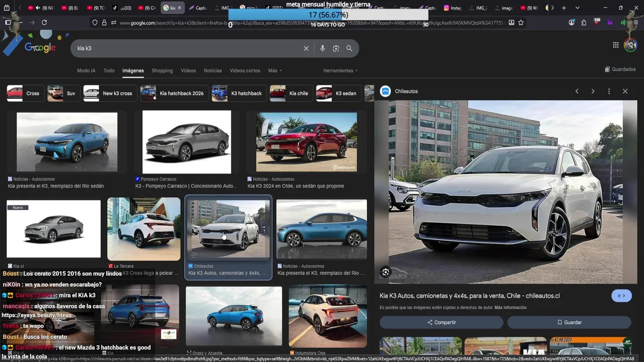Show site security info via padlock icon
The height and width of the screenshot is (362, 644).
(x=104, y=23)
